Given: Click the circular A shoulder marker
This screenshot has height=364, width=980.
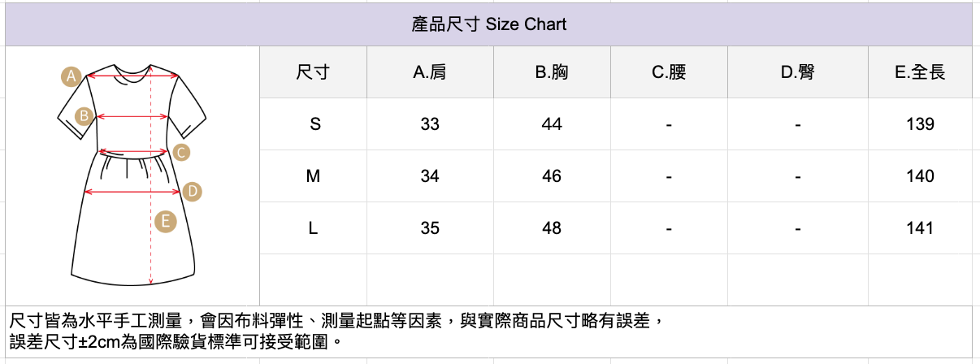Looking at the screenshot, I should (x=72, y=77).
